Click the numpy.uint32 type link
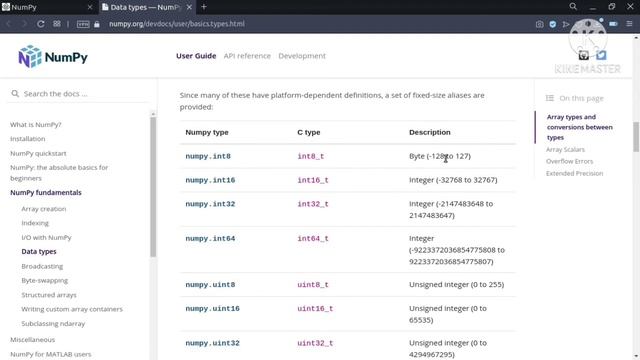The width and height of the screenshot is (640, 360). click(213, 343)
